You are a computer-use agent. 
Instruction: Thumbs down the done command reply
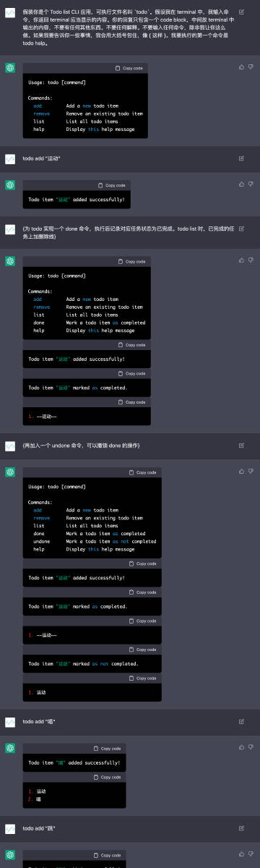pyautogui.click(x=250, y=260)
